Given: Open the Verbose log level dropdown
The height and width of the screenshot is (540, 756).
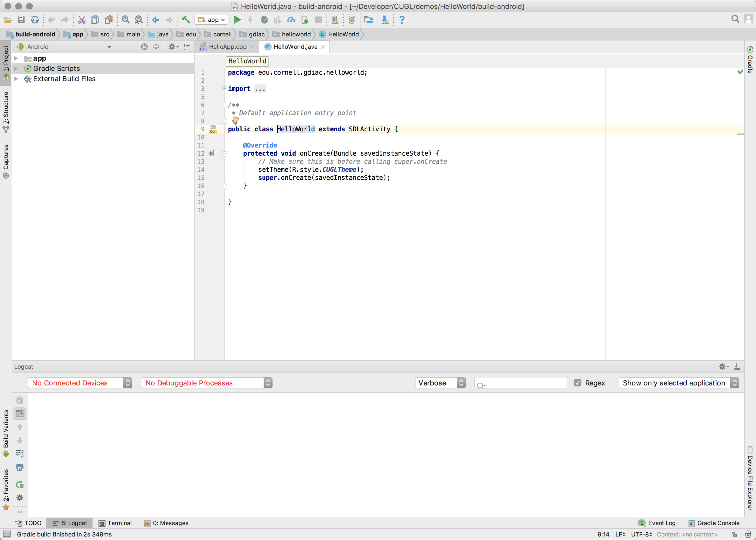Looking at the screenshot, I should [x=440, y=383].
